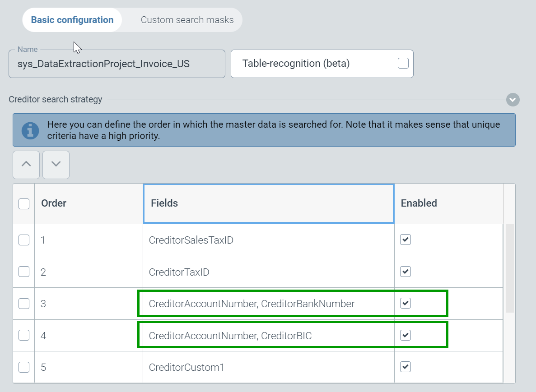536x392 pixels.
Task: Click the Enabled column header
Action: point(448,203)
